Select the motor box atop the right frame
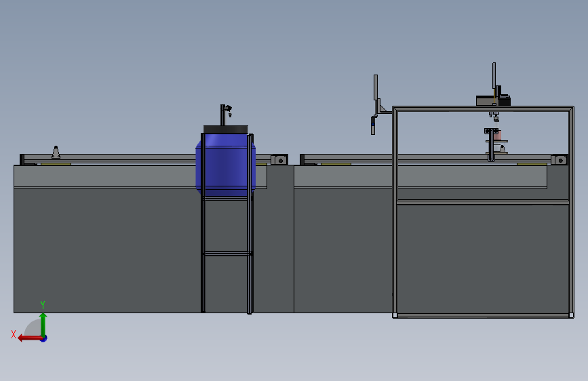The height and width of the screenshot is (381, 588). pos(493,100)
